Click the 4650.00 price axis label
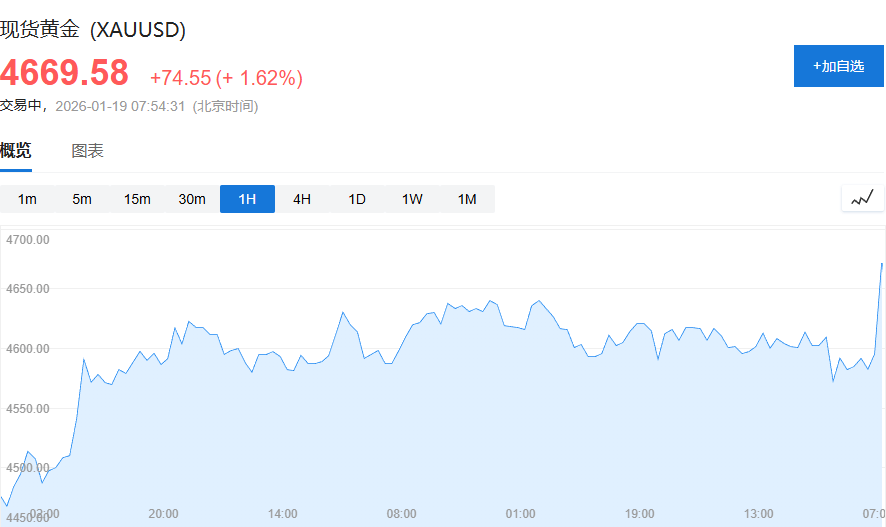886x527 pixels. click(28, 289)
